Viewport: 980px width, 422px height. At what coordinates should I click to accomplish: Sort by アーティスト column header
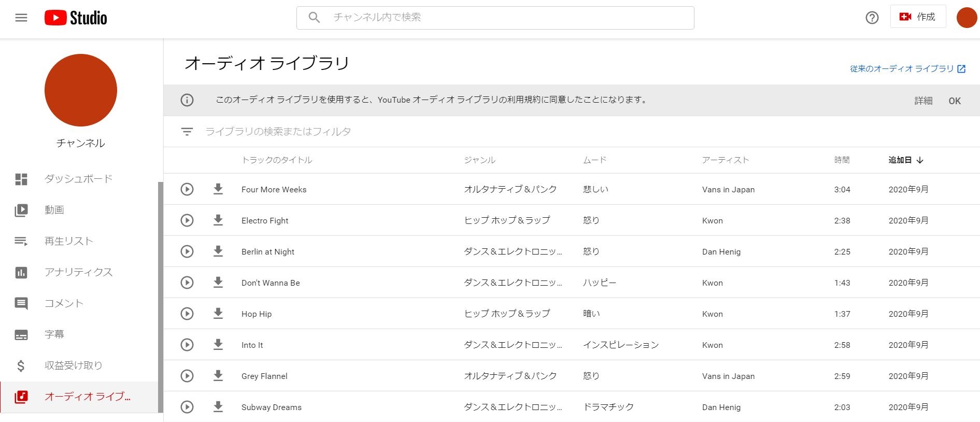726,160
